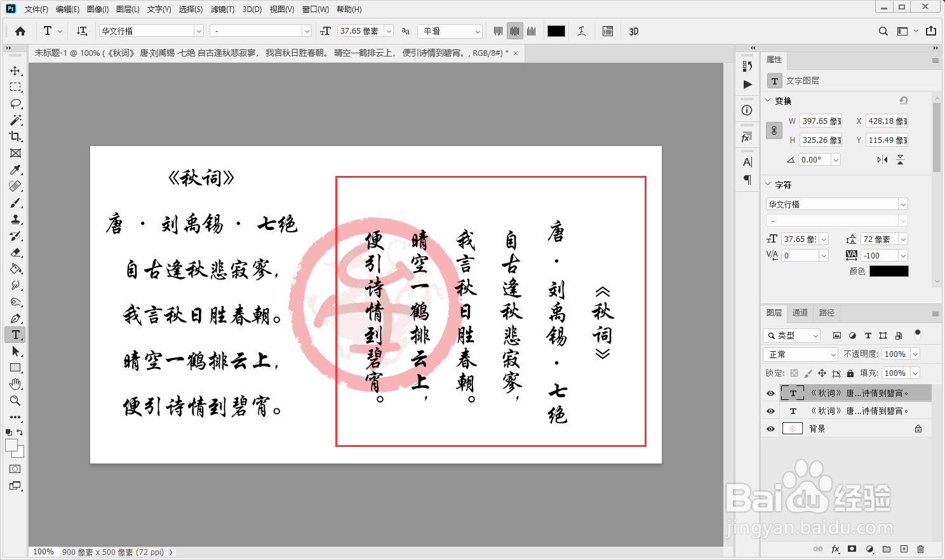Click add layer mask button
945x560 pixels.
click(852, 549)
